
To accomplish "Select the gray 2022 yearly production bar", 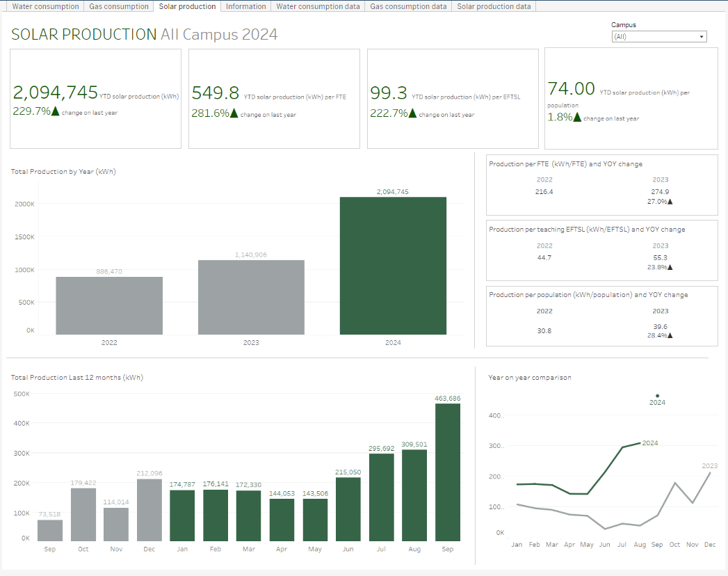I will click(x=109, y=305).
